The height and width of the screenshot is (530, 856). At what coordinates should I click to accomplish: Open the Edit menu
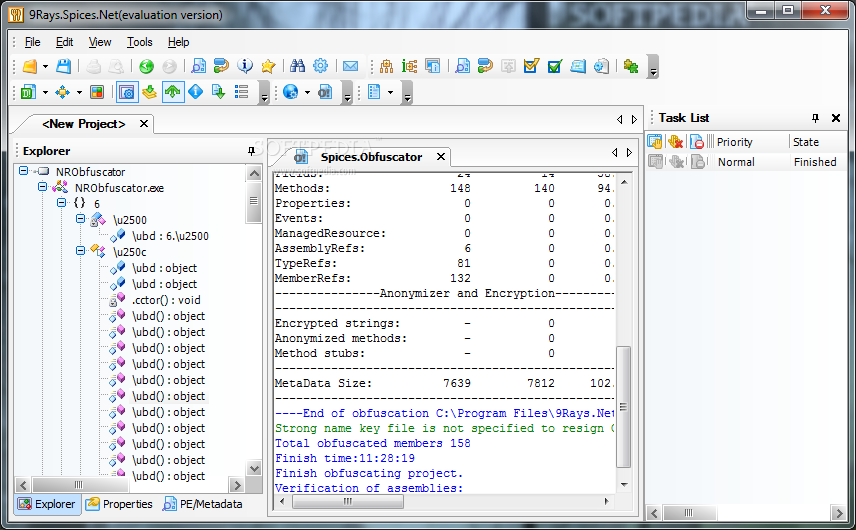click(x=64, y=42)
